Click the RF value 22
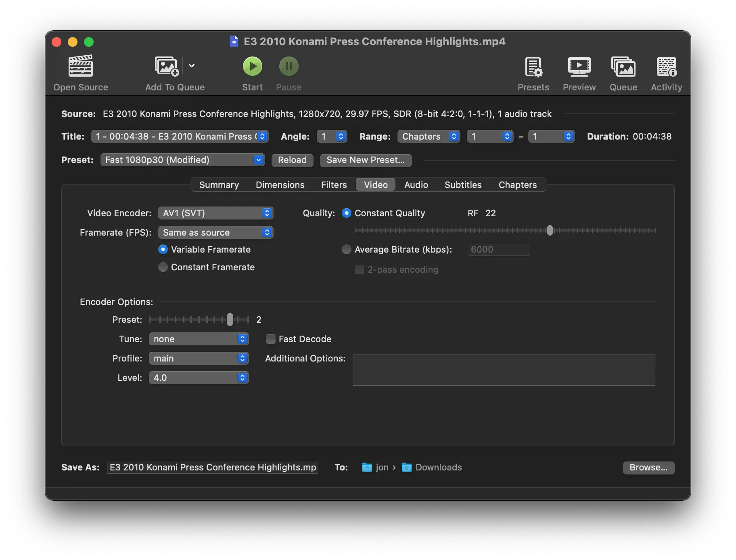The height and width of the screenshot is (560, 736). tap(491, 213)
